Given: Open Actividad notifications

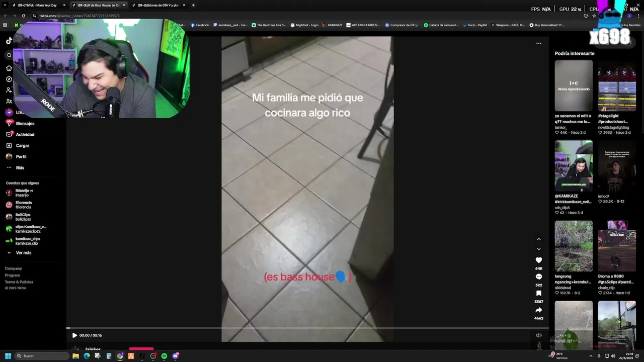Looking at the screenshot, I should point(20,134).
